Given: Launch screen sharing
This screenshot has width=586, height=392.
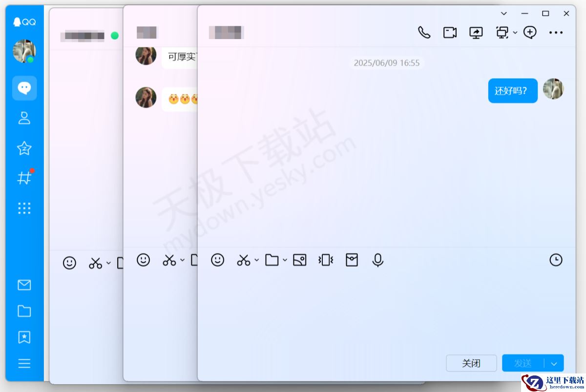Looking at the screenshot, I should [476, 32].
